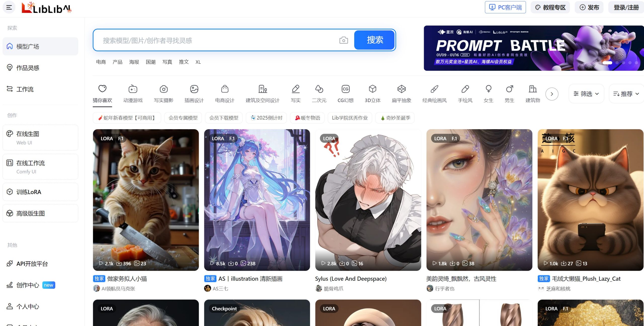Select the active banner carousel indicator
The height and width of the screenshot is (326, 644).
tap(607, 63)
